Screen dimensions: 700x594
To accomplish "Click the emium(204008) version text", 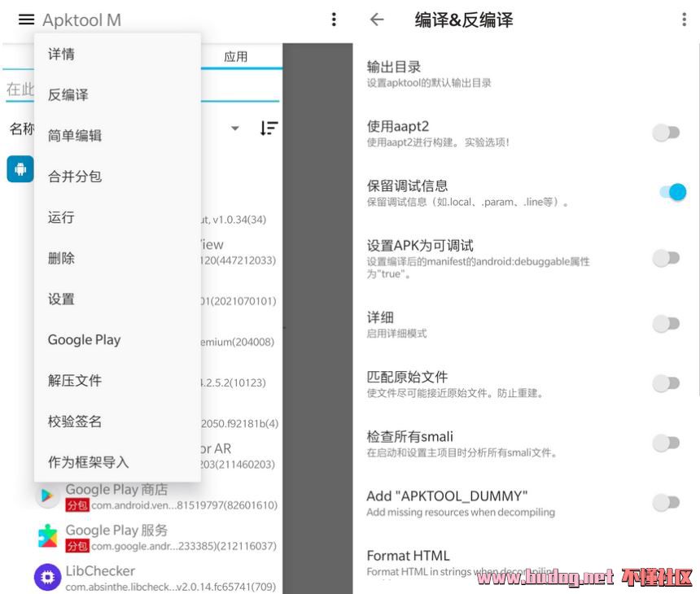I will coord(237,342).
